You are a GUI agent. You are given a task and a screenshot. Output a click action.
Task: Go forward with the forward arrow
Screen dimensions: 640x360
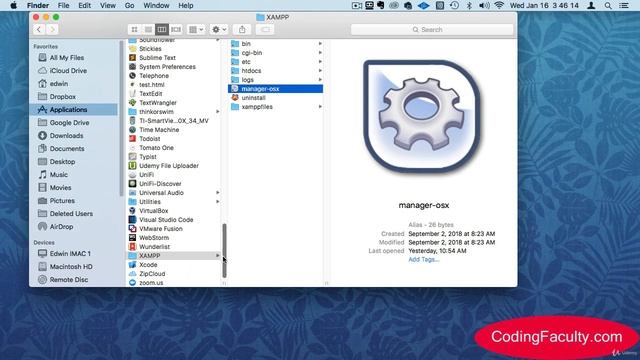(52, 29)
